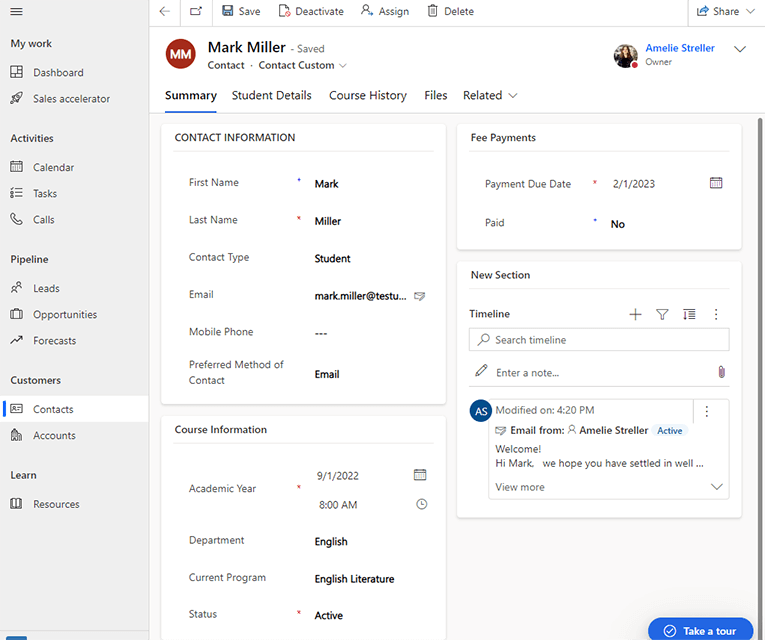Go to Opportunities in the sidebar

(65, 314)
